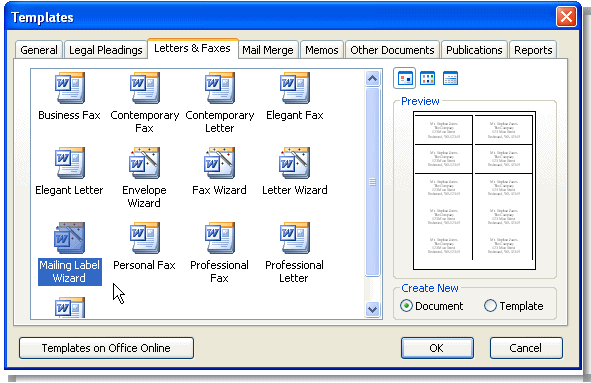Screen dimensions: 591x383
Task: Select the Personal Fax template icon
Action: pos(145,237)
